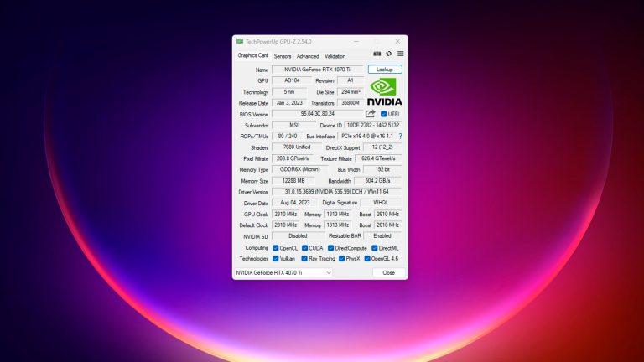Click the Close button at bottom
The image size is (644, 362).
[388, 272]
